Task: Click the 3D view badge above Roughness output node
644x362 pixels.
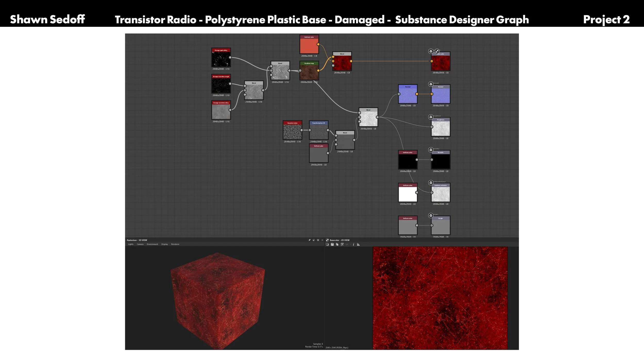Action: 431,117
